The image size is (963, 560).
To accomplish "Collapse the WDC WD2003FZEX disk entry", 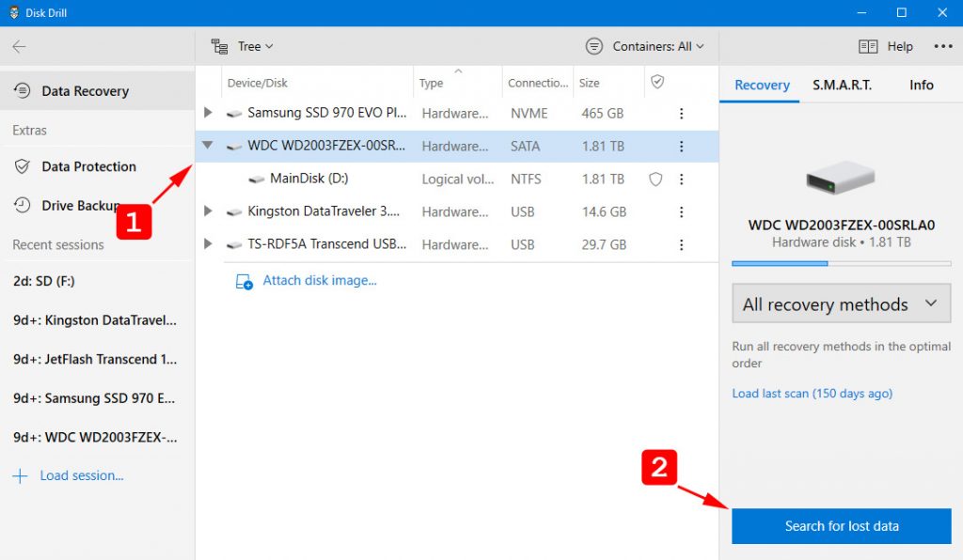I will coord(208,146).
